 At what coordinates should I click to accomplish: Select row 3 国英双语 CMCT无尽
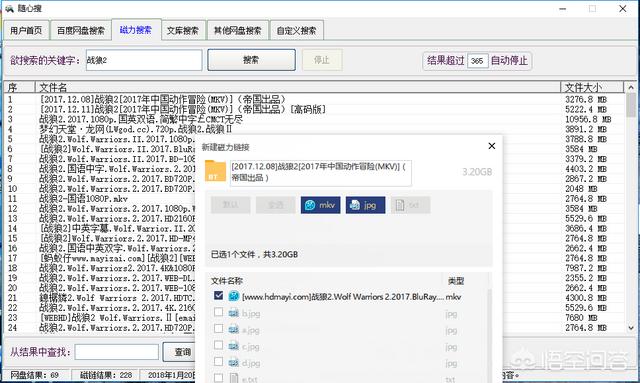[x=314, y=119]
